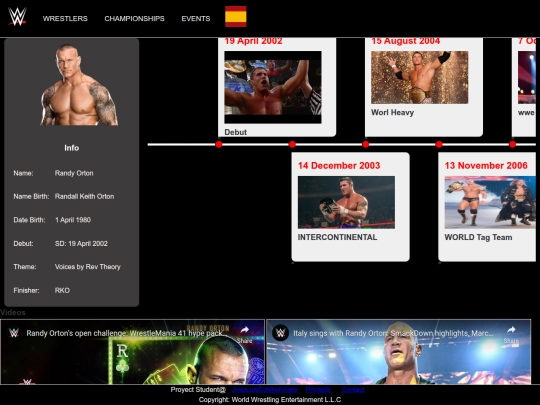Click the finisher value RKO
The height and width of the screenshot is (405, 540).
click(62, 290)
